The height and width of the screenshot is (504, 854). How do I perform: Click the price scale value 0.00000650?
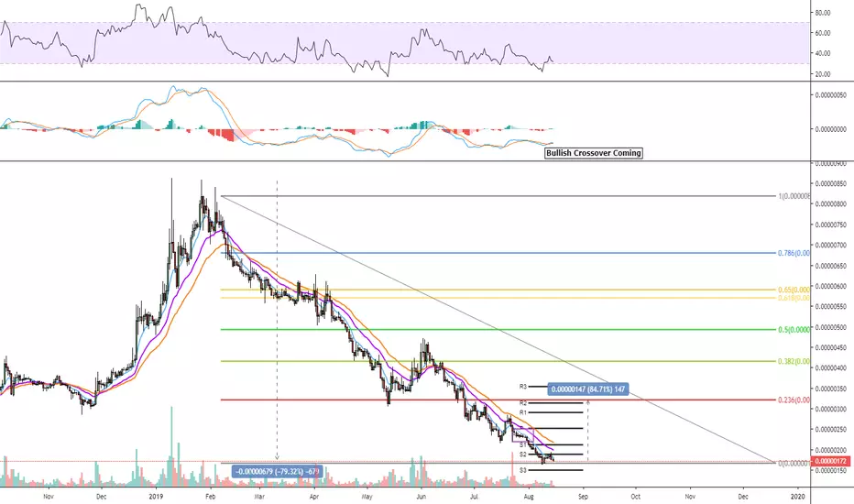pos(830,266)
